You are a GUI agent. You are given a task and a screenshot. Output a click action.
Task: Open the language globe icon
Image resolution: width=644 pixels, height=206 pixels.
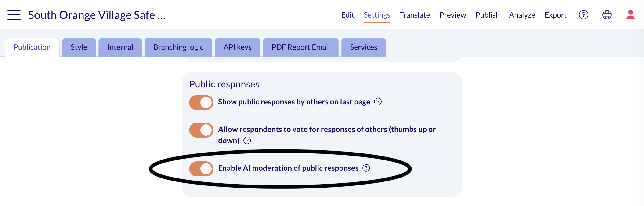point(607,15)
